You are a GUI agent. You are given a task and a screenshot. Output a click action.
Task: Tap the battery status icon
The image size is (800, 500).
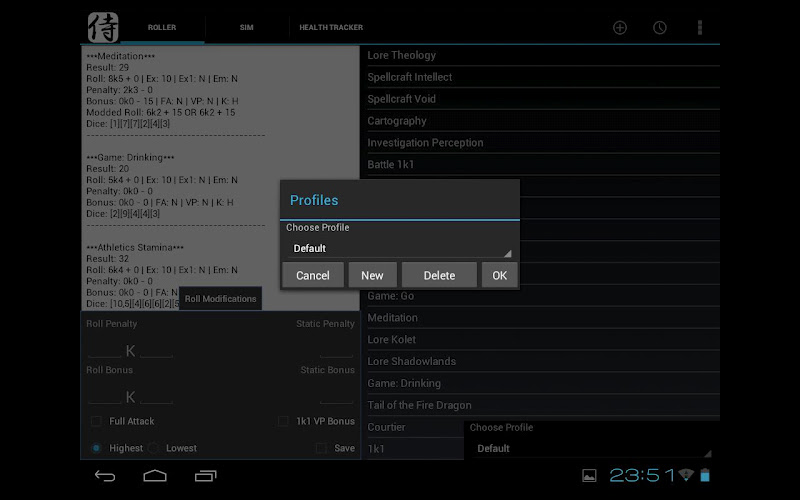pyautogui.click(x=705, y=475)
